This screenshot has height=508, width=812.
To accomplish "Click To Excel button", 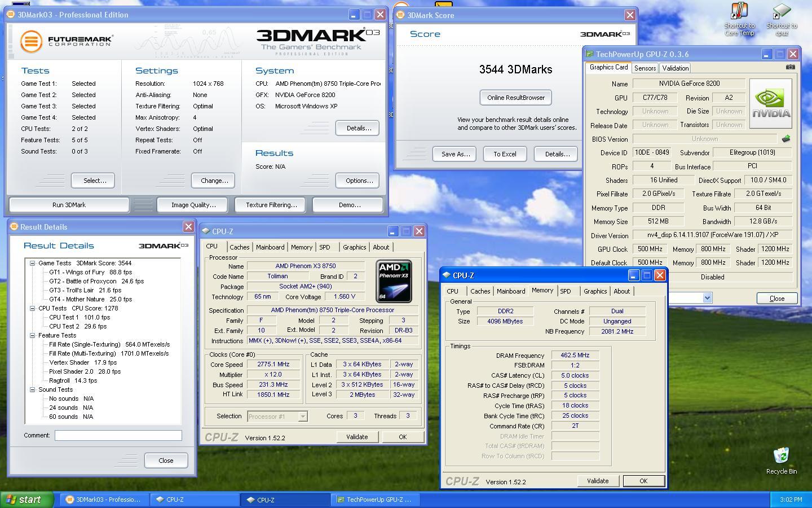I will [x=505, y=154].
